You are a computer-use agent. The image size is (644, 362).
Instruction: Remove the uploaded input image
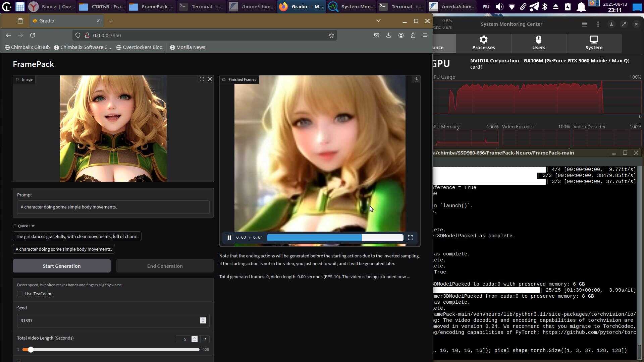(210, 79)
